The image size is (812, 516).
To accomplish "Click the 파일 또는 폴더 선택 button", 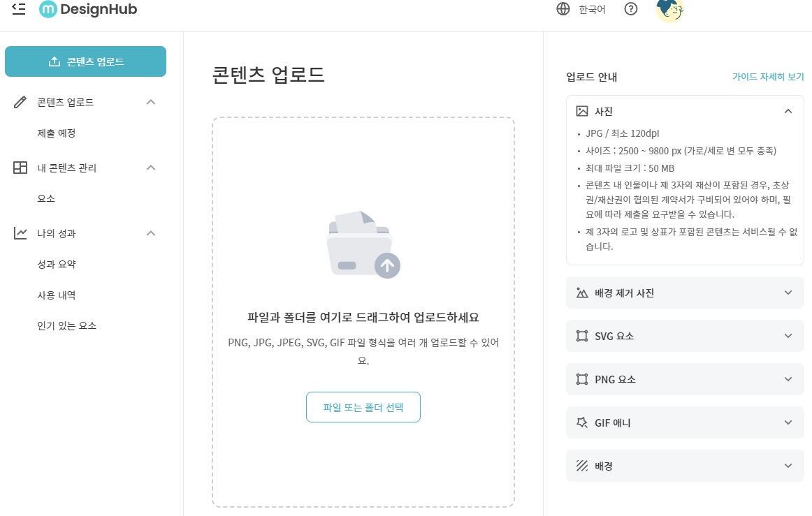I will [363, 407].
